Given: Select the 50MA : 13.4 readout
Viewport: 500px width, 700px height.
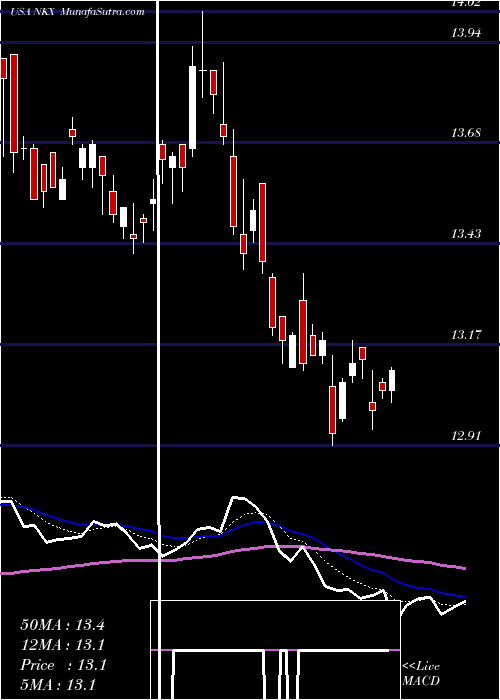Looking at the screenshot, I should click(x=62, y=625).
